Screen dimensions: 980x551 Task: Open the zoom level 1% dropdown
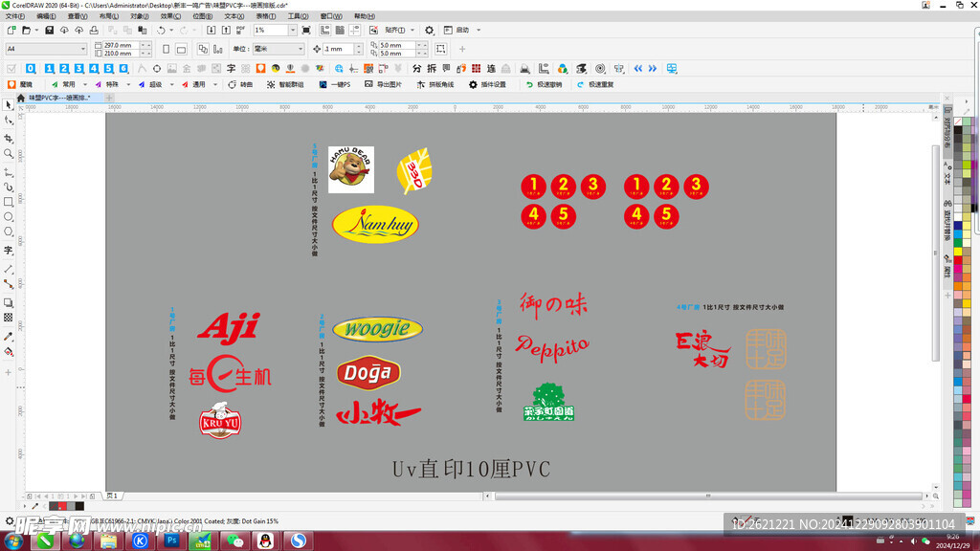click(293, 30)
